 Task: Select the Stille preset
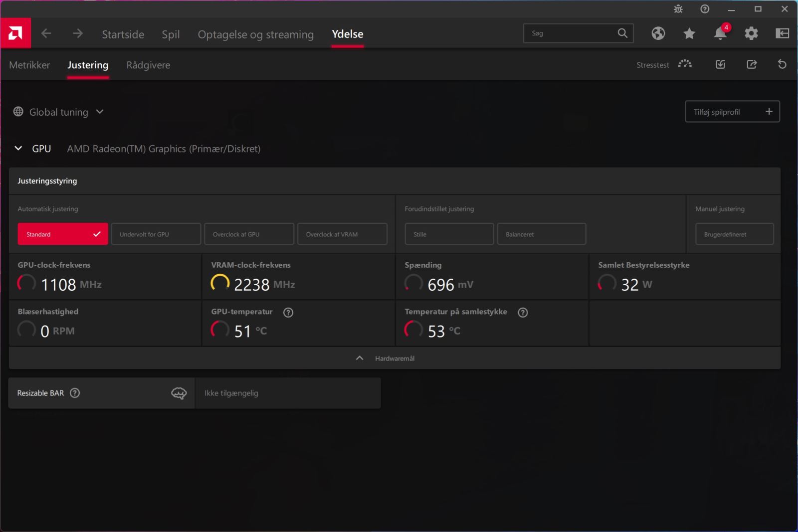(x=449, y=234)
